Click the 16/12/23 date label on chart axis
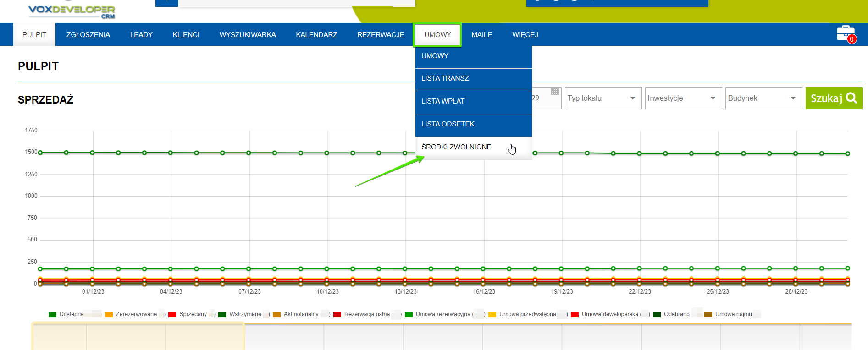 point(484,292)
